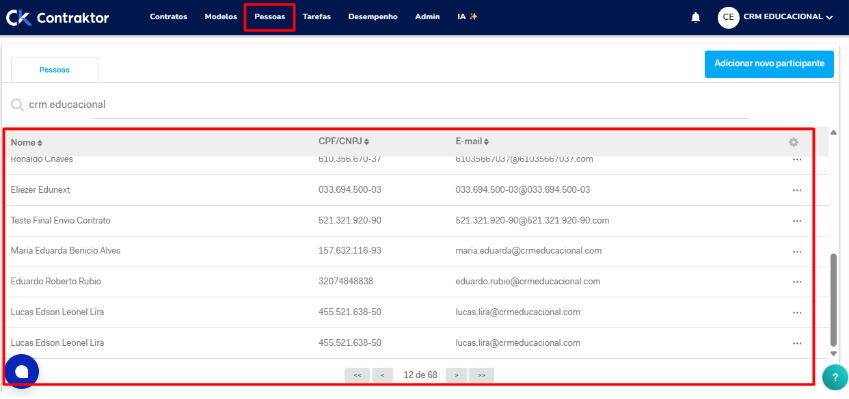Click the Contraktor logo

(x=57, y=17)
